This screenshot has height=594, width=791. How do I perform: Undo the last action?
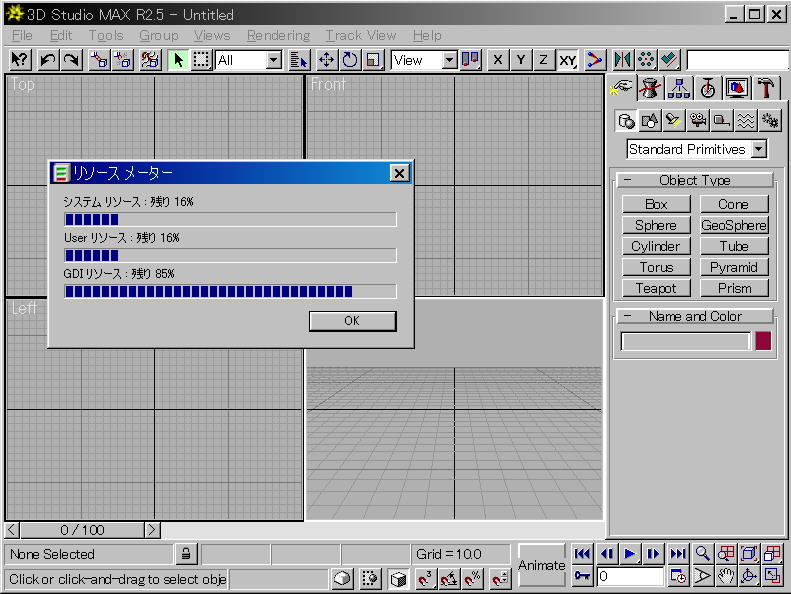pos(48,60)
